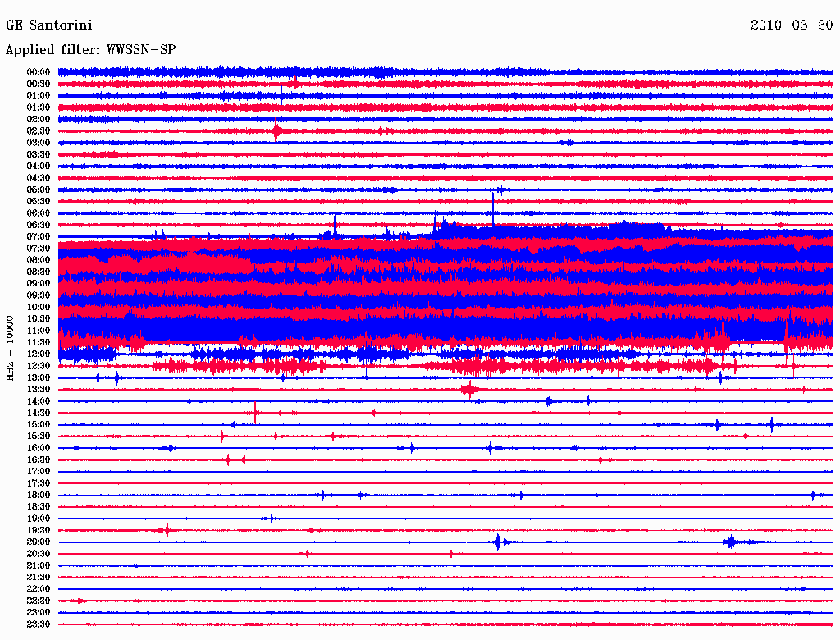Click the seismic event on the 13:30 trace
Image resolution: width=840 pixels, height=640 pixels.
pos(470,390)
